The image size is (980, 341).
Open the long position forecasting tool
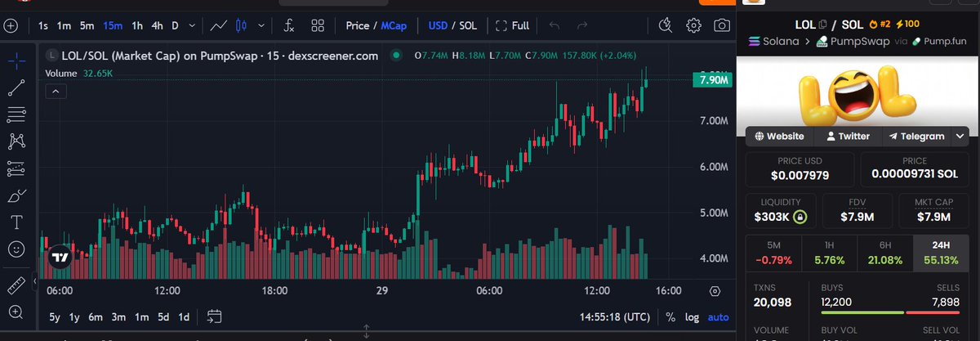[x=16, y=169]
